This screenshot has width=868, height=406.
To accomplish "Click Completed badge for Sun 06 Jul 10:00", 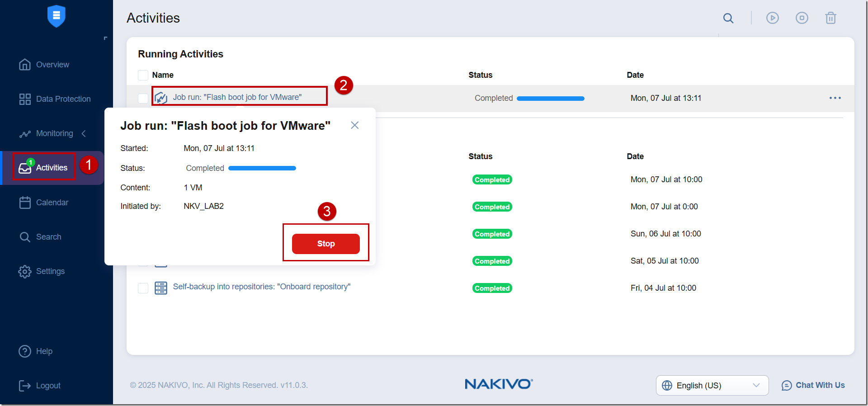I will click(x=492, y=234).
